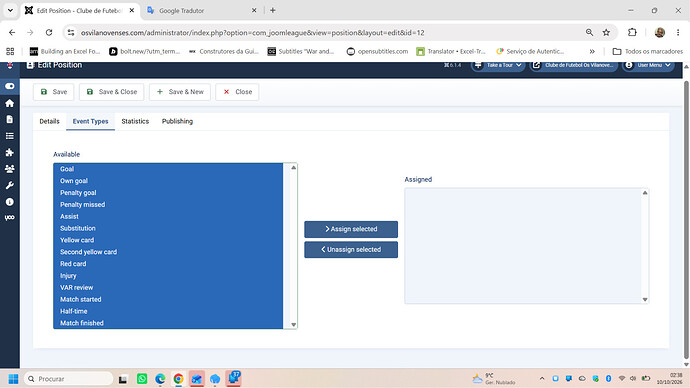Viewport: 690px width, 388px height.
Task: Show more bookmarks chevron
Action: (592, 51)
